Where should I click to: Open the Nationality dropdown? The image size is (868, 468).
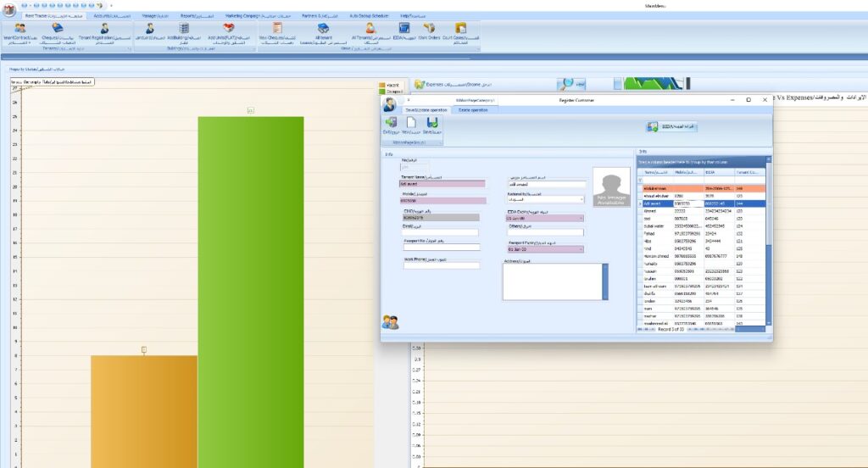581,199
